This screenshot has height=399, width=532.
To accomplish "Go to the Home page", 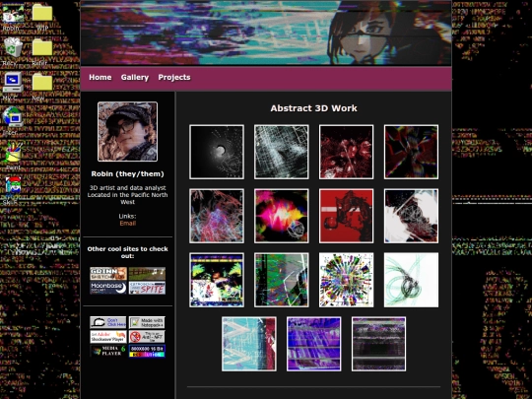I will [100, 78].
